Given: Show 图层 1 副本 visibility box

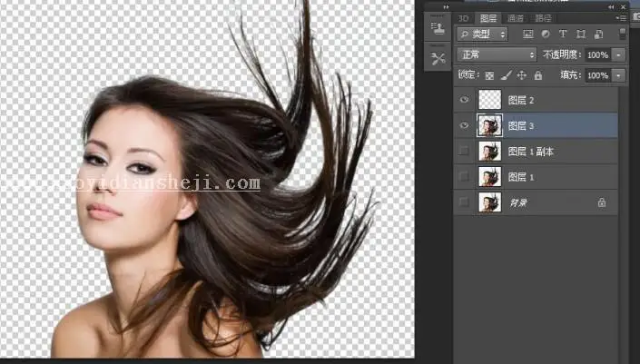Looking at the screenshot, I should tap(464, 151).
